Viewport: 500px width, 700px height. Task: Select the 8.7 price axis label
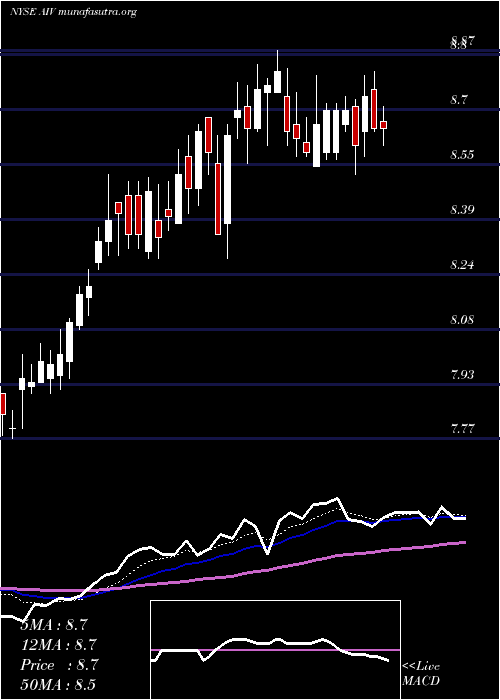459,100
